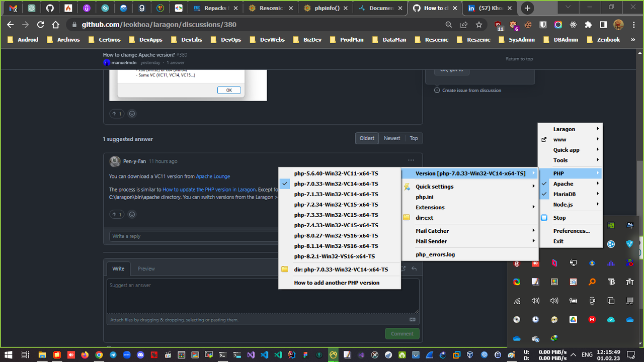Open Firefox from the taskbar
644x362 pixels.
(85, 354)
